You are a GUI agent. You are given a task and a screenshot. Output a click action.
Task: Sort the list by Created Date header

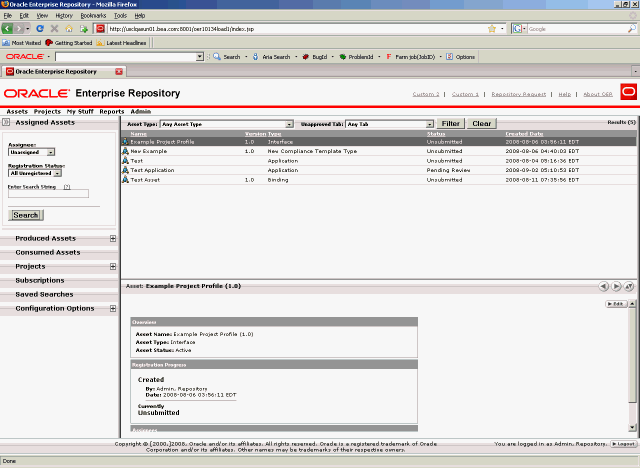click(524, 134)
